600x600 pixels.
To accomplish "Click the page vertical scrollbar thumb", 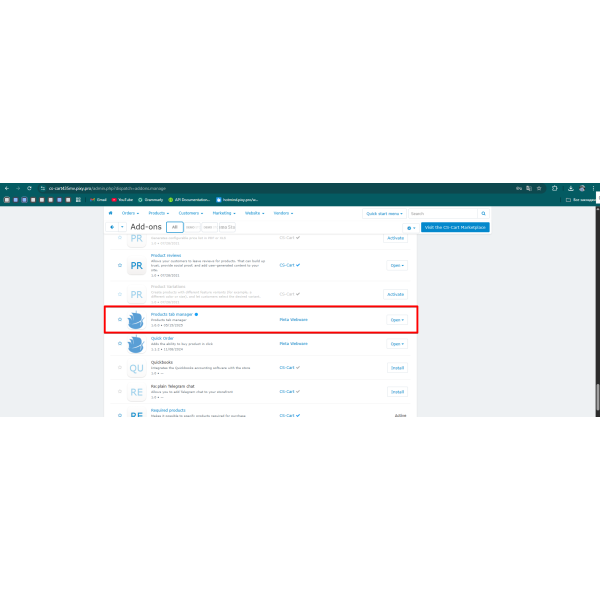I will [598, 397].
